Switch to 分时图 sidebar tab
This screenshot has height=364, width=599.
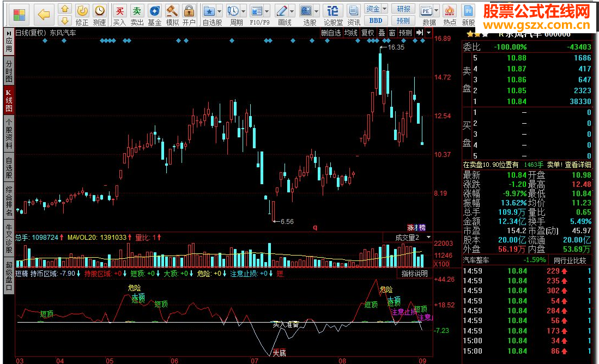pyautogui.click(x=9, y=71)
